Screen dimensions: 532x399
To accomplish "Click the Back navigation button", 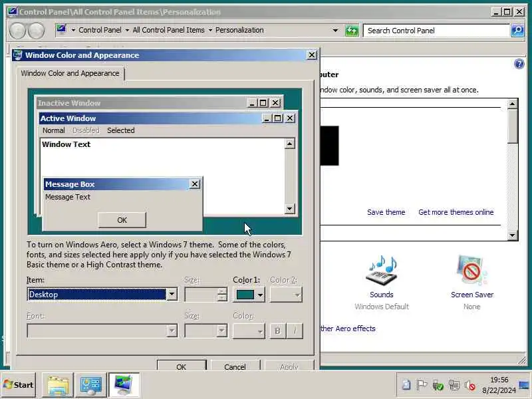I will (17, 31).
